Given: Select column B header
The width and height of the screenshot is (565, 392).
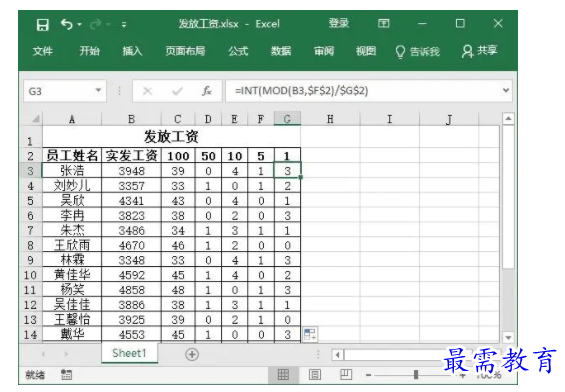Looking at the screenshot, I should click(x=131, y=119).
